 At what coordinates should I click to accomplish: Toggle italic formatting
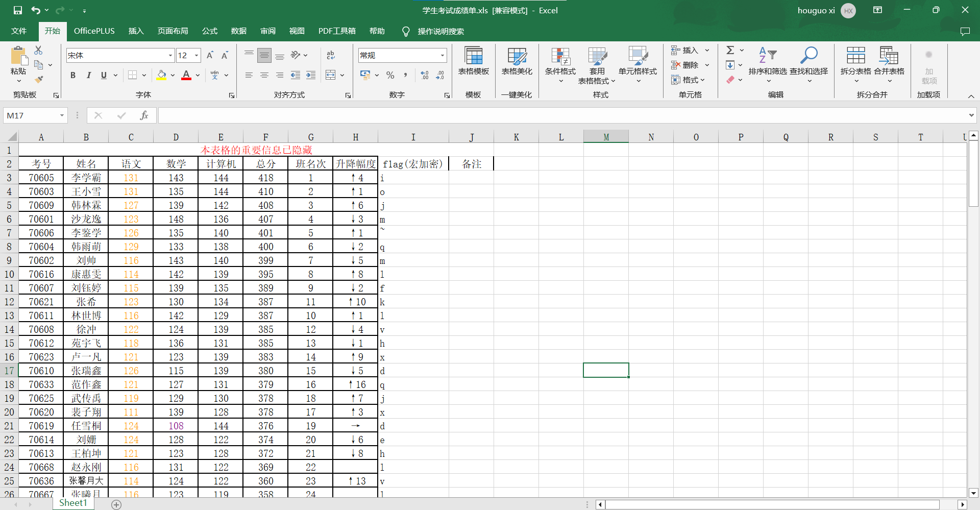click(88, 75)
